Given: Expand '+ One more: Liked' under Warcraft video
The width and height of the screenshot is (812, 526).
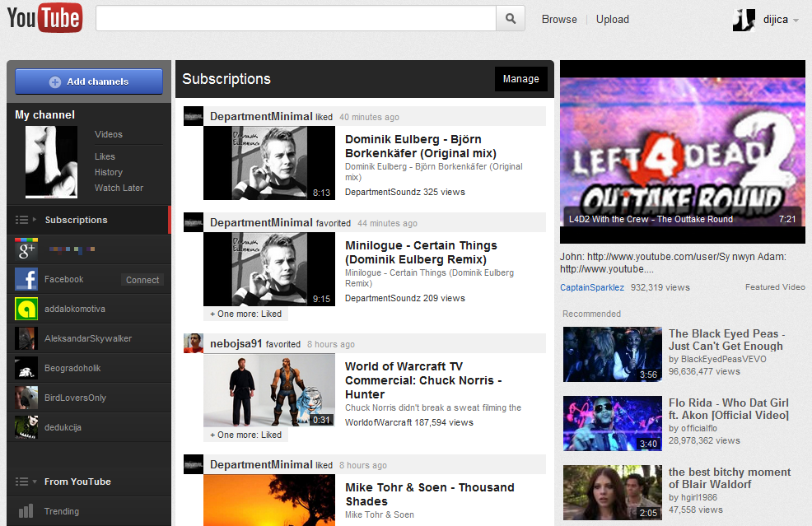Looking at the screenshot, I should pyautogui.click(x=246, y=435).
